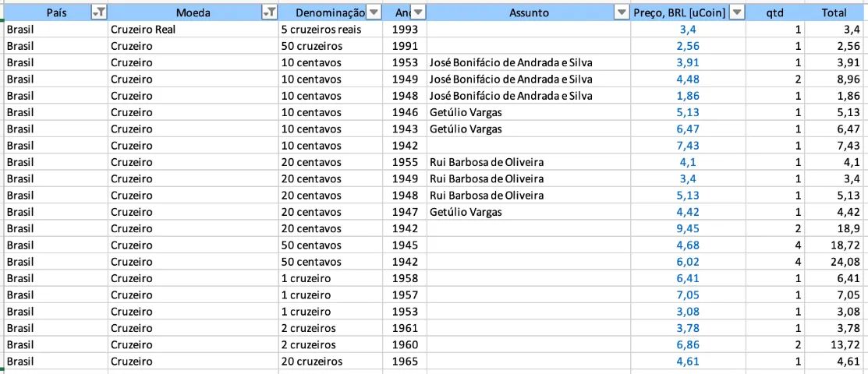Expand the Denominação column filter dropdown
This screenshot has width=868, height=374.
375,12
